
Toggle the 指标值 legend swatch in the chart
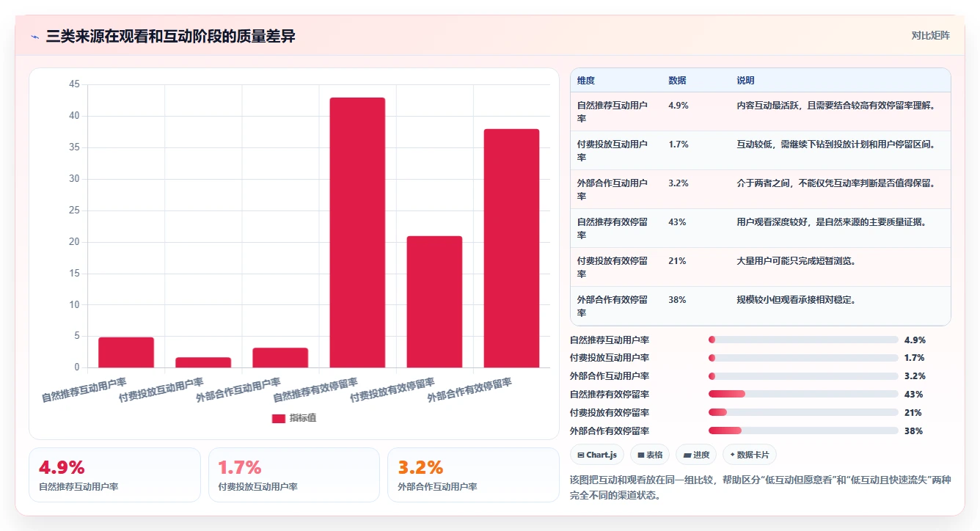(278, 418)
